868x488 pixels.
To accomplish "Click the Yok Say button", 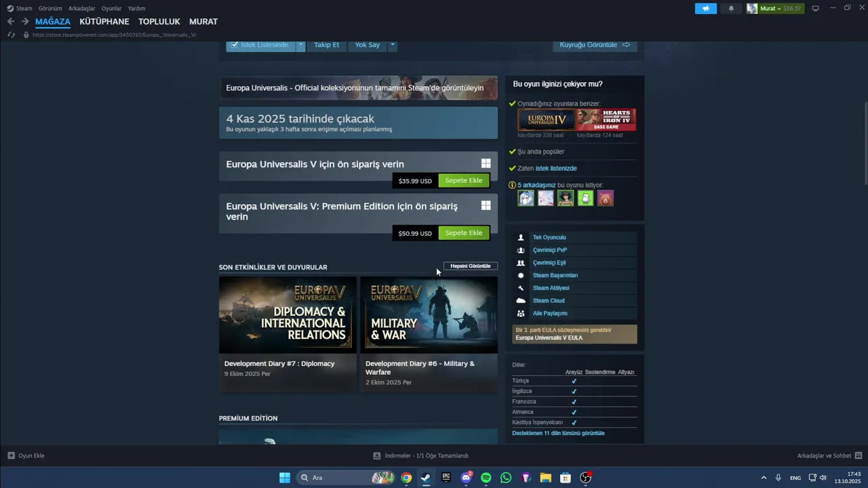I will pos(368,45).
